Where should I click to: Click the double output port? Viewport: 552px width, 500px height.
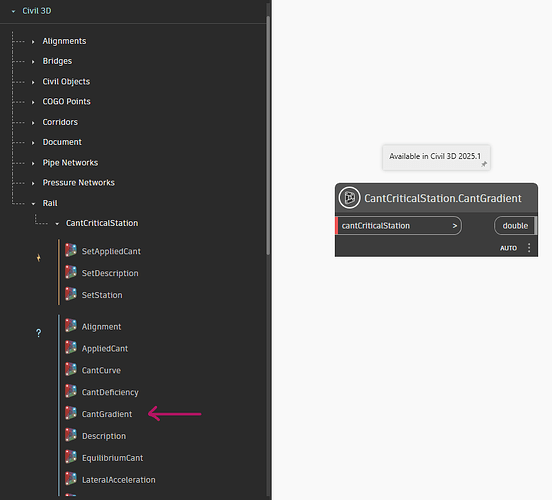515,225
